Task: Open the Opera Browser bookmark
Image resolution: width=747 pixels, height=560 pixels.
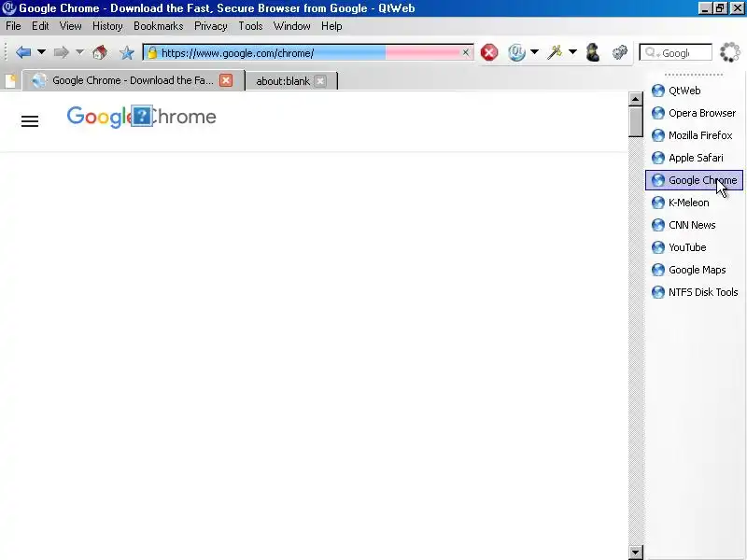Action: (x=694, y=113)
